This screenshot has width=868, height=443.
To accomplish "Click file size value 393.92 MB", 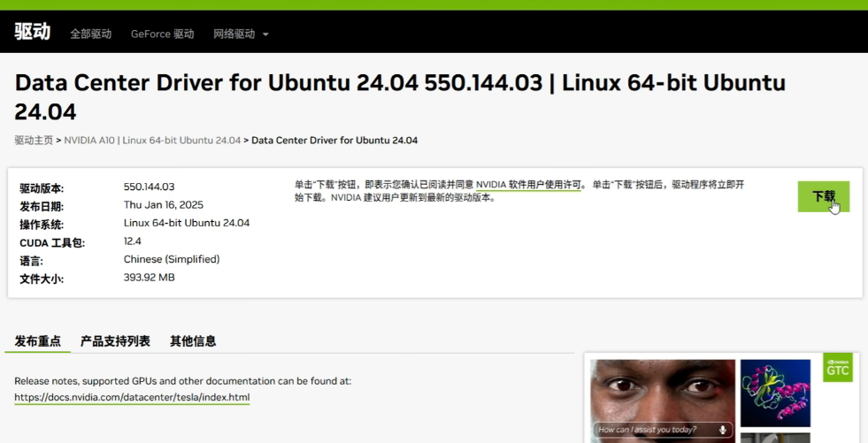I will [x=149, y=278].
